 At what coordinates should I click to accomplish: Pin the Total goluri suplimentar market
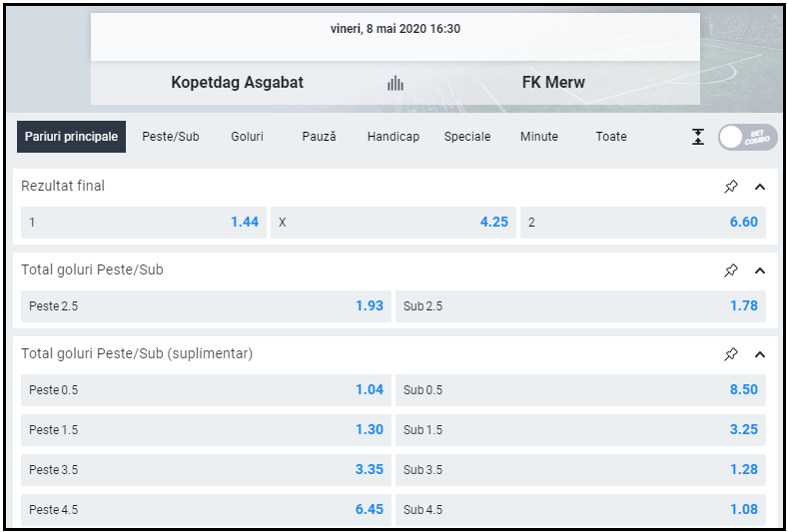731,354
